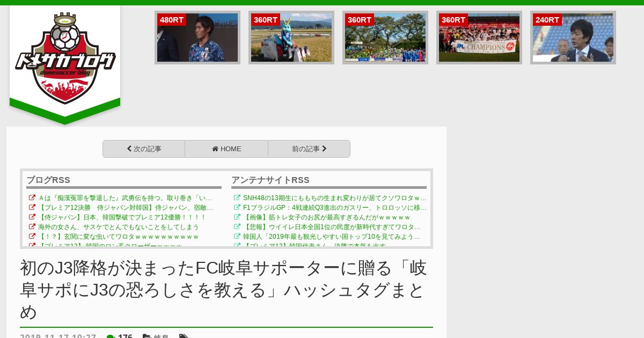
Task: Click external-link icon beside '【画像】筋トレ女子'
Action: pos(237,217)
